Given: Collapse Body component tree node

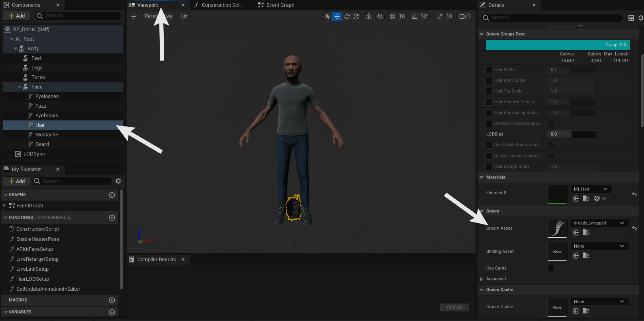Looking at the screenshot, I should coord(16,49).
